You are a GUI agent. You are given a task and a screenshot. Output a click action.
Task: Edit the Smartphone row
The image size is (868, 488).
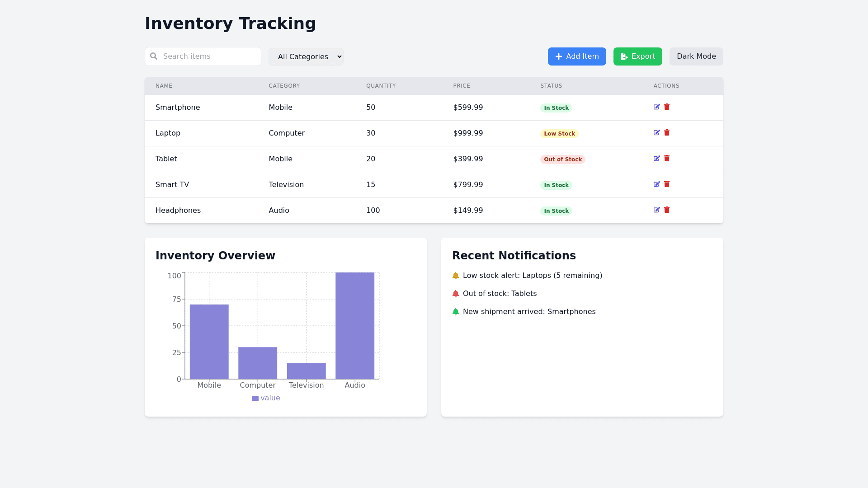coord(656,107)
